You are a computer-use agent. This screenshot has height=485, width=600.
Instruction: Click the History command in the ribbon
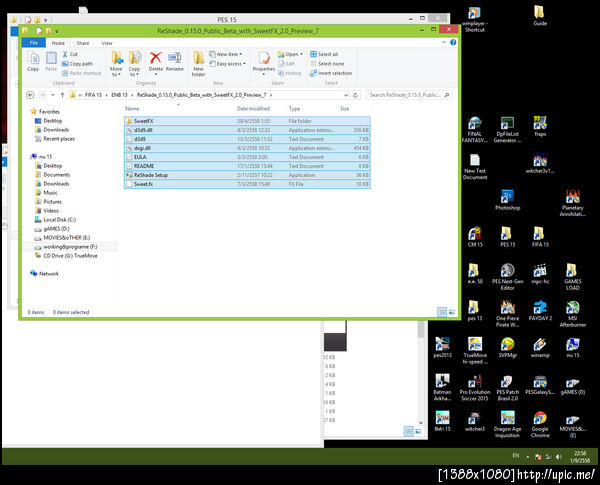290,73
